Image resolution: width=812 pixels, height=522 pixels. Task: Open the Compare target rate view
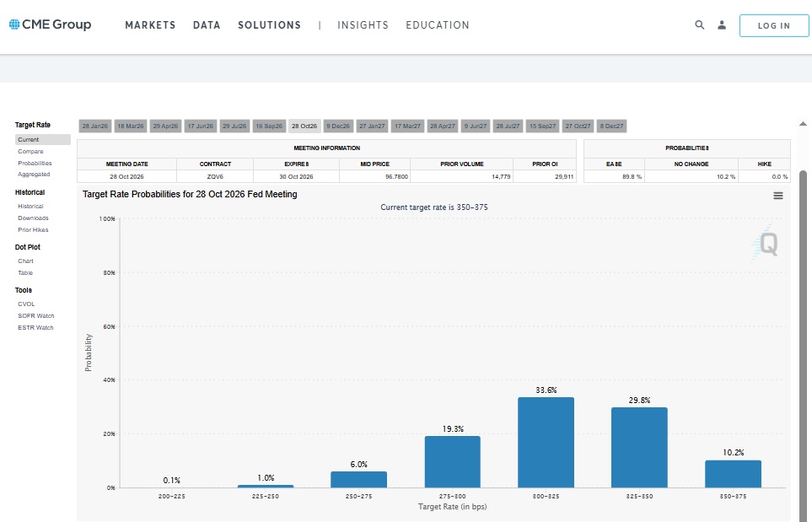[x=30, y=152]
